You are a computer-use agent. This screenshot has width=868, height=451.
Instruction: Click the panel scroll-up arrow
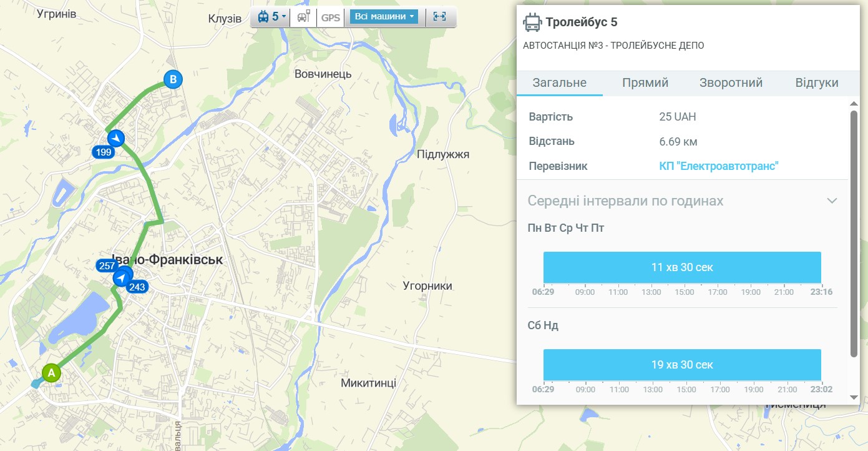854,103
